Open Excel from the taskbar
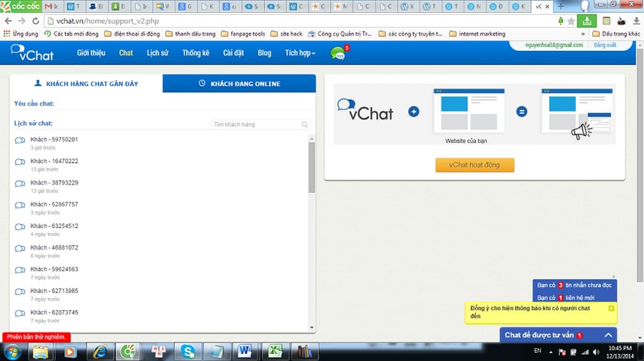Screen dimensions: 644x361 [x=275, y=352]
